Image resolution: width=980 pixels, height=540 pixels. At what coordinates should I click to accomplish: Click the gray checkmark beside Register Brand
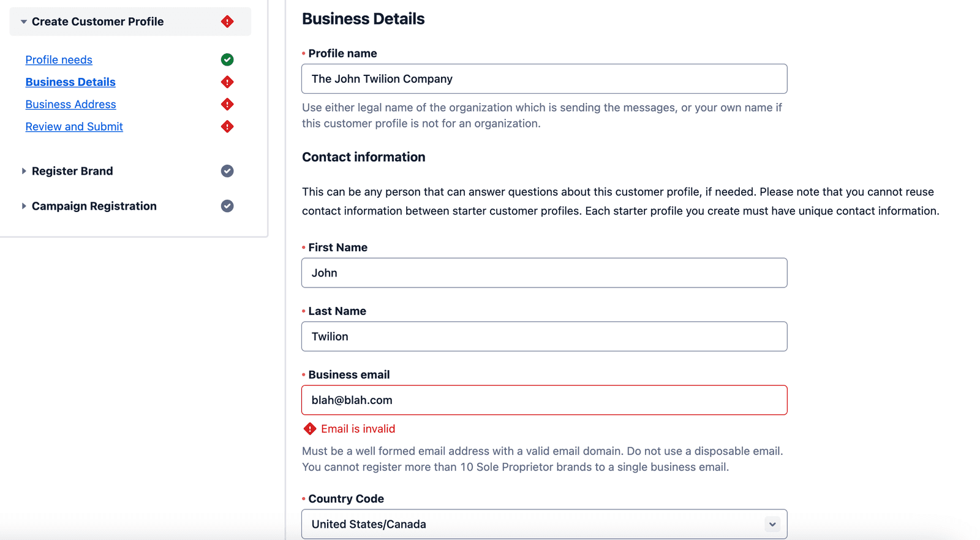pos(227,171)
